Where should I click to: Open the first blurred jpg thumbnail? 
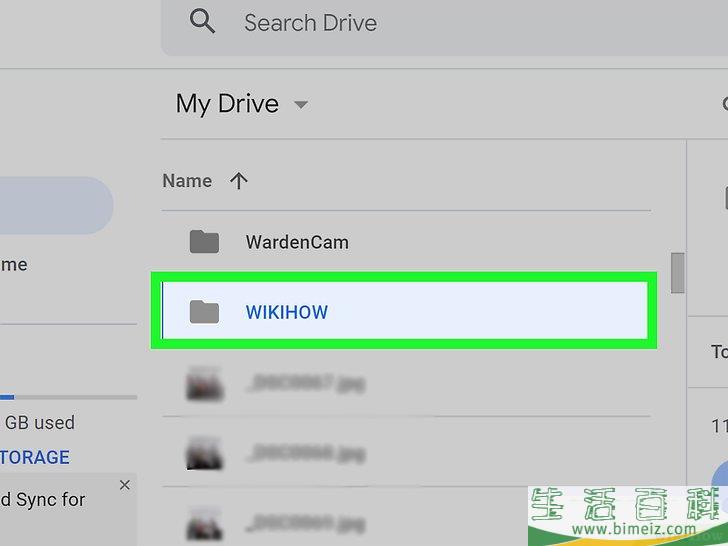click(x=204, y=384)
